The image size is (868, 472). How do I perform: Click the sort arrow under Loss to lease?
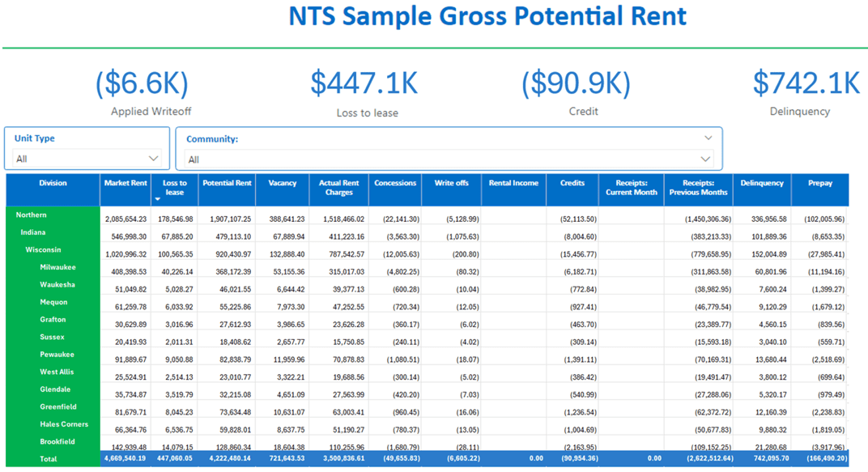157,200
